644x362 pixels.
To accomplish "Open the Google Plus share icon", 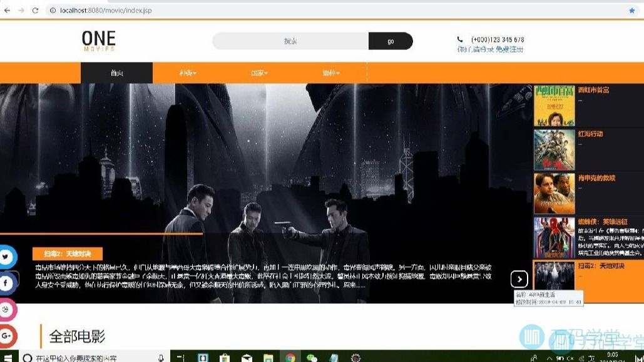I will click(x=6, y=336).
